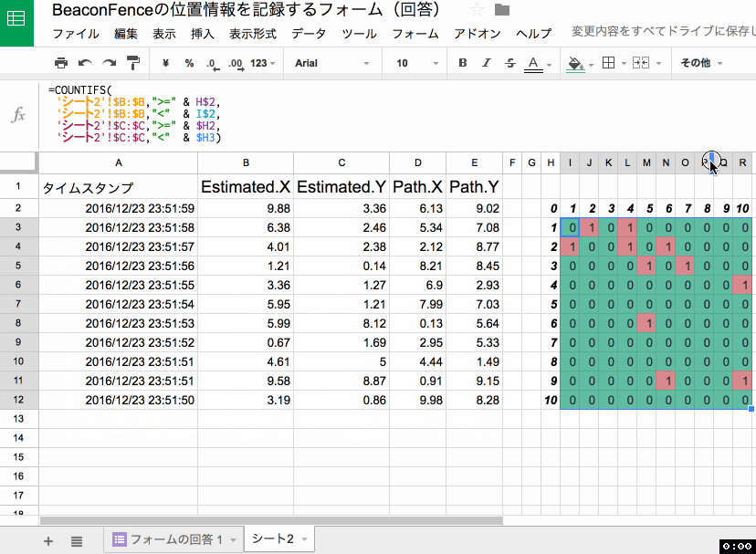The height and width of the screenshot is (554, 756).
Task: Expand the borders options arrow
Action: coord(624,63)
